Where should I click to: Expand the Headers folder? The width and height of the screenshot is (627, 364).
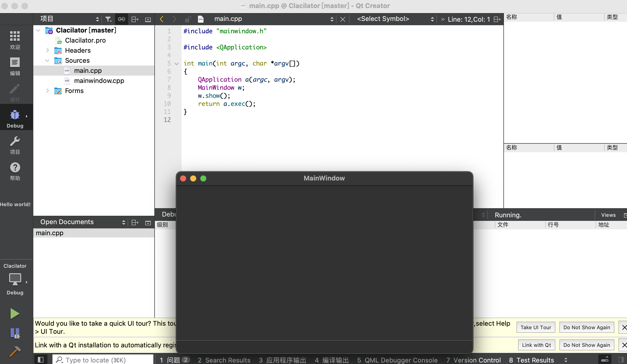pyautogui.click(x=47, y=50)
